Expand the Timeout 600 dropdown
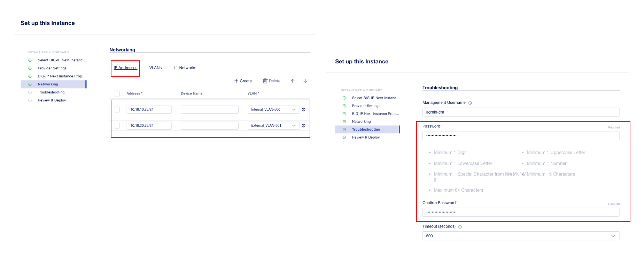Screen dimensions: 644x255 coord(521,236)
